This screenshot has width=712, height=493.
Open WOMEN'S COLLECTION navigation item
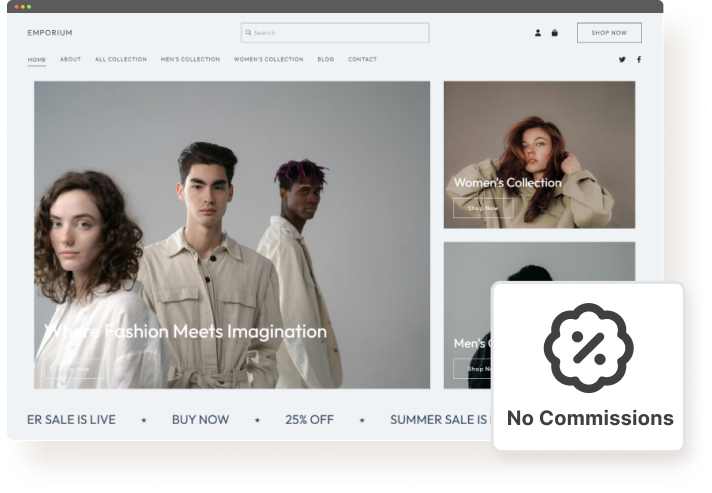point(268,60)
